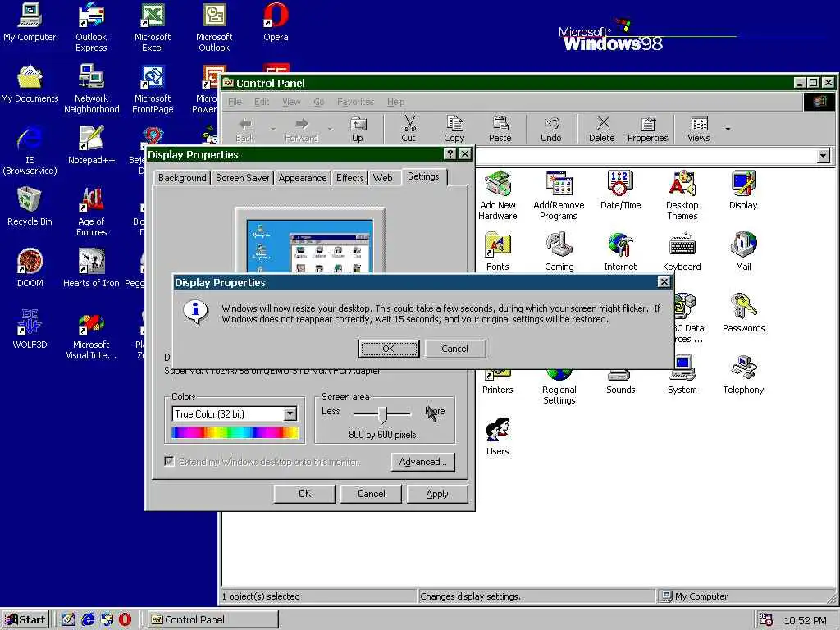The image size is (840, 630).
Task: Open the Telephony applet icon
Action: pos(743,374)
